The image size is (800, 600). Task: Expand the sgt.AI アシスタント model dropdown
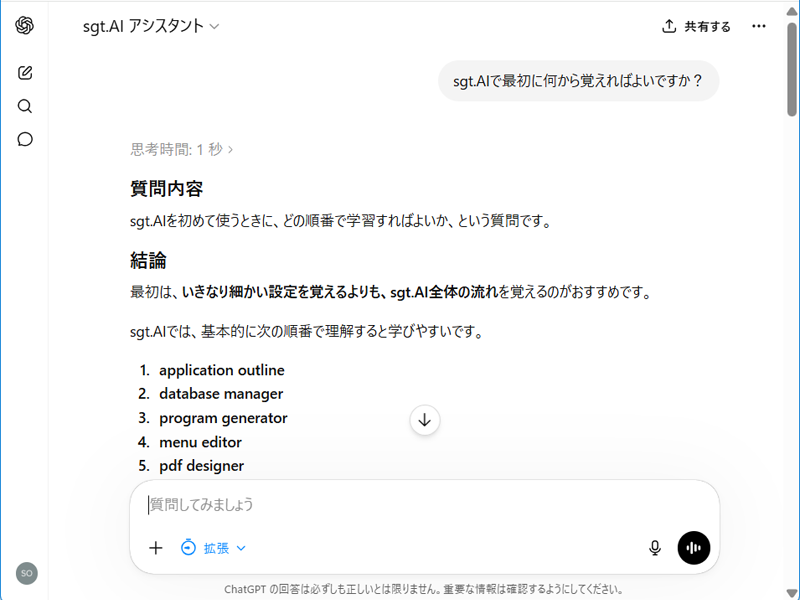(151, 26)
